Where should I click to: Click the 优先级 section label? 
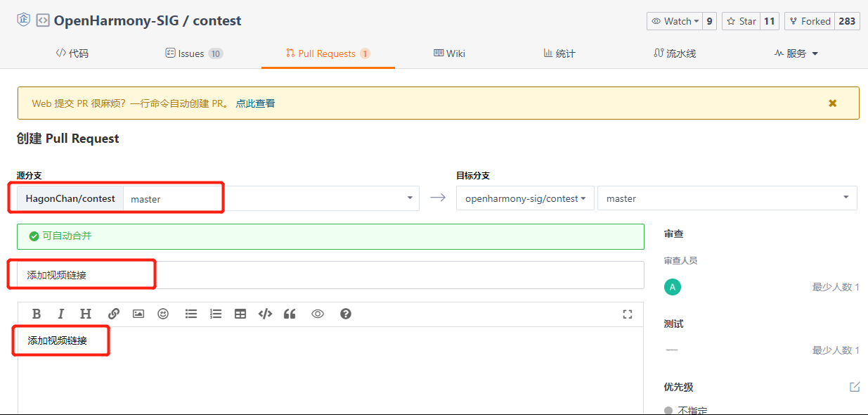pos(679,387)
